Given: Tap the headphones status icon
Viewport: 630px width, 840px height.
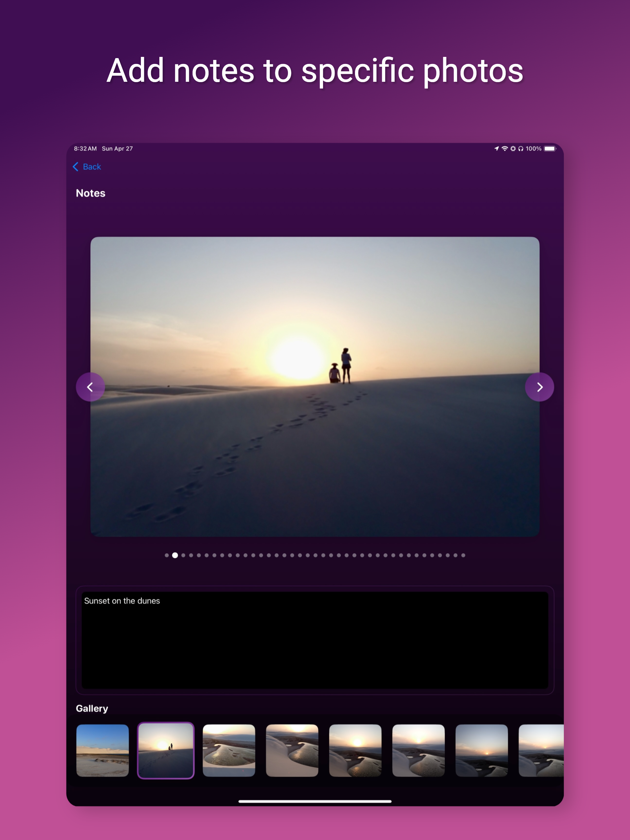Looking at the screenshot, I should tap(520, 149).
